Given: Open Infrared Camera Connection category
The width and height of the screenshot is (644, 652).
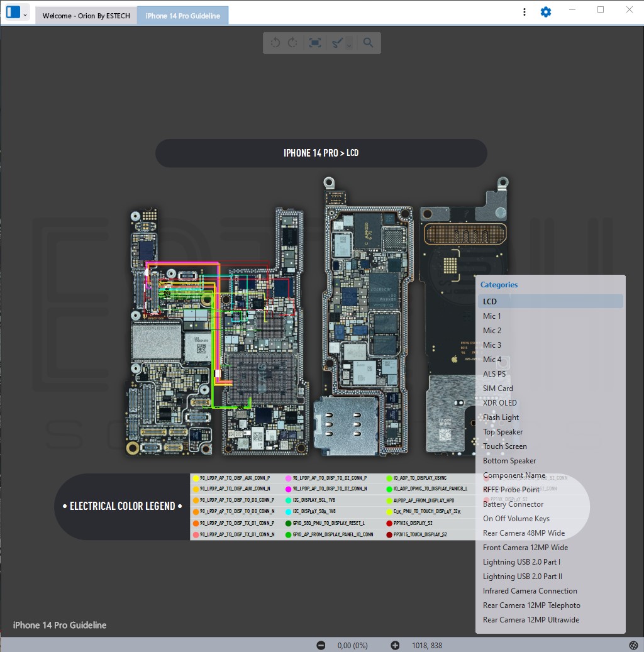Looking at the screenshot, I should [x=550, y=591].
